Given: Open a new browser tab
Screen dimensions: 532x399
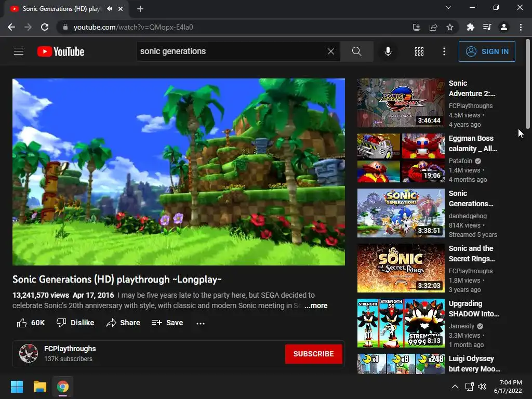Looking at the screenshot, I should (140, 9).
